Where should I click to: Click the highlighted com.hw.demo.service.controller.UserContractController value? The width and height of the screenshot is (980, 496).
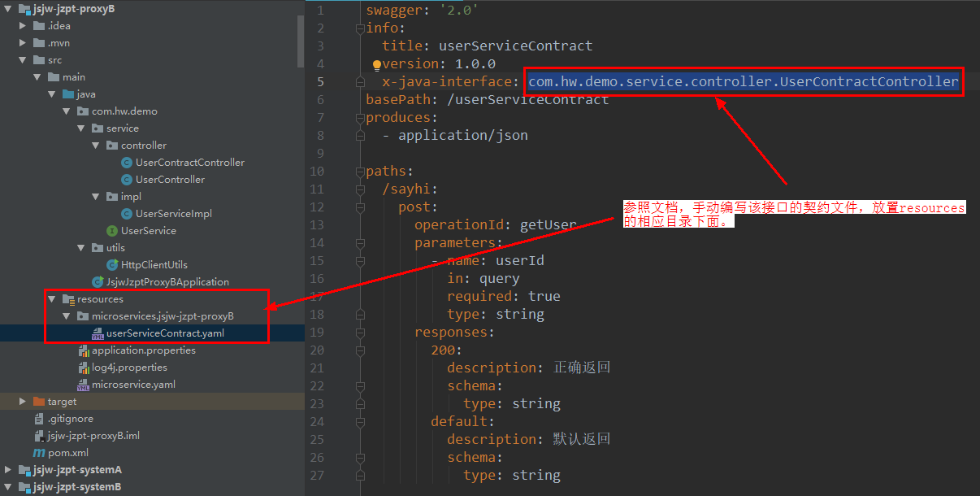pyautogui.click(x=744, y=81)
